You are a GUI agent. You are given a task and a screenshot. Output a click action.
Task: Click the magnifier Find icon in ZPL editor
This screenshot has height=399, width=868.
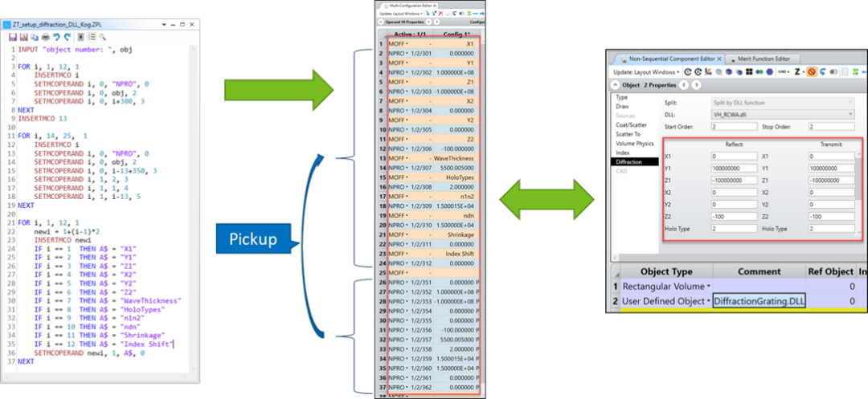click(x=102, y=37)
